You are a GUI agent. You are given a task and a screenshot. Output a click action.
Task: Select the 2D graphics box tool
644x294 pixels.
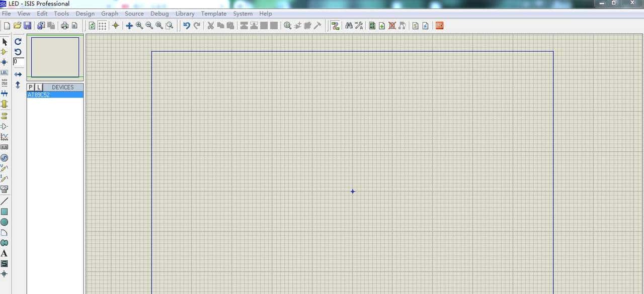(x=5, y=212)
